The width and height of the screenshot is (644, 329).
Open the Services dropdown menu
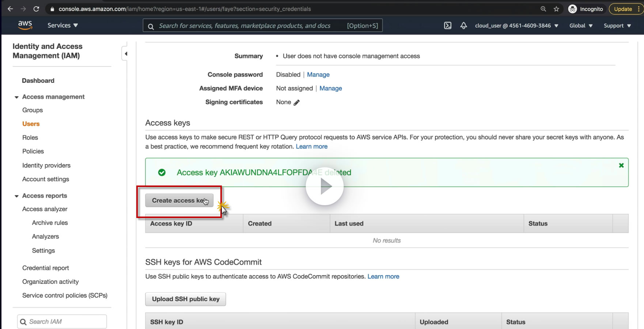[x=62, y=25]
